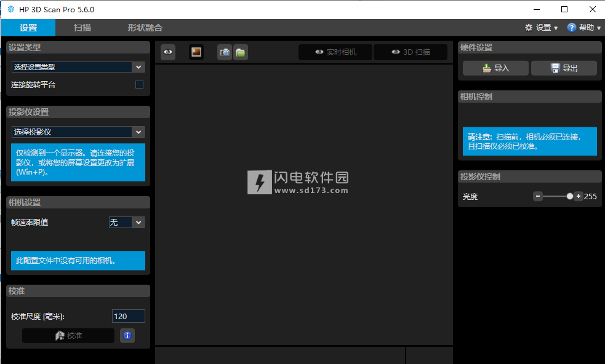Click the 导入 import button

(495, 68)
